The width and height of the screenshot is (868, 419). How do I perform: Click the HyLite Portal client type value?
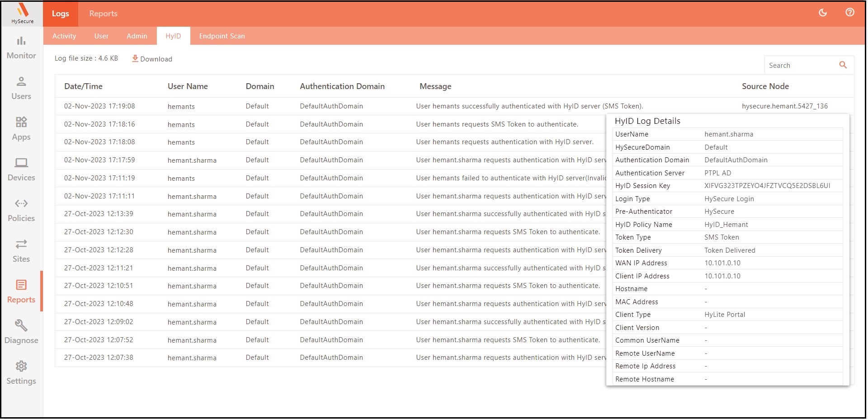coord(725,315)
